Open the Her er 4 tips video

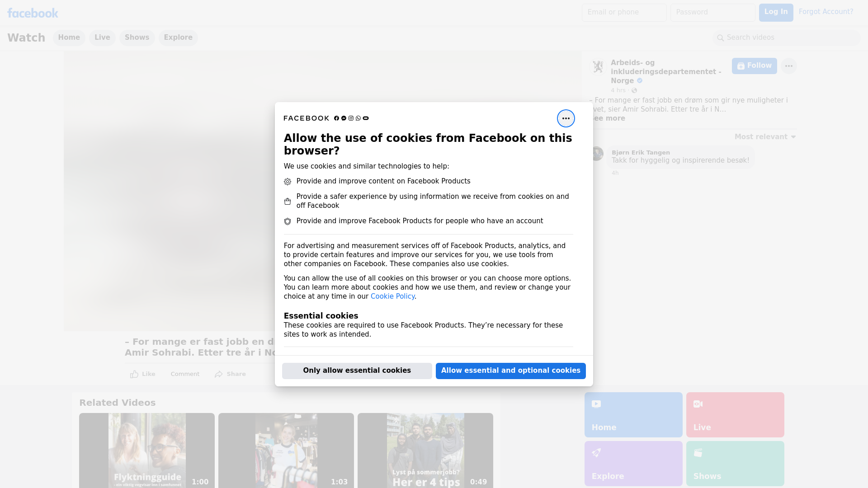tap(425, 450)
